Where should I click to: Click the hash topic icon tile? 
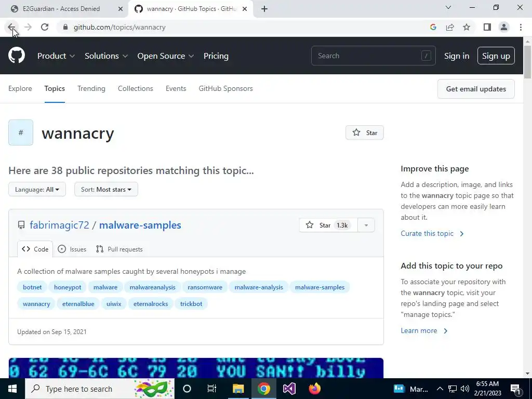pos(21,132)
